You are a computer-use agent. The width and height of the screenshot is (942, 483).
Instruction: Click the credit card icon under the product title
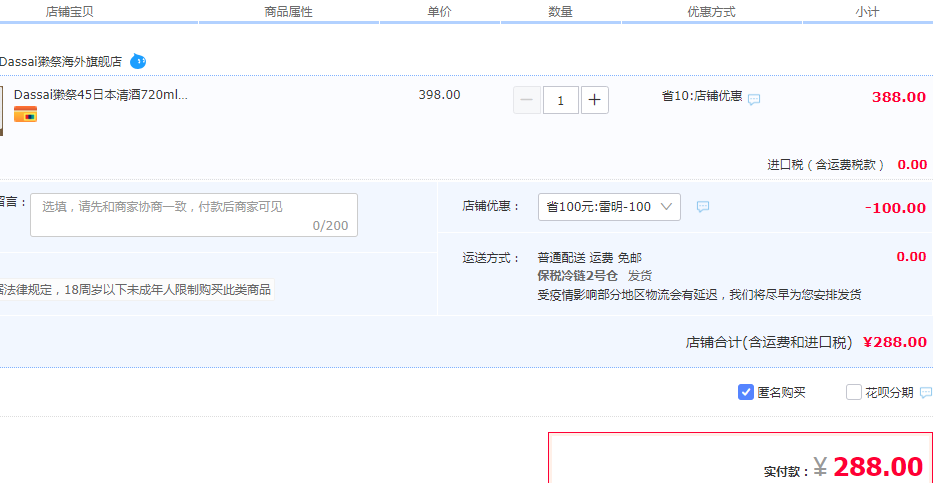tap(25, 114)
